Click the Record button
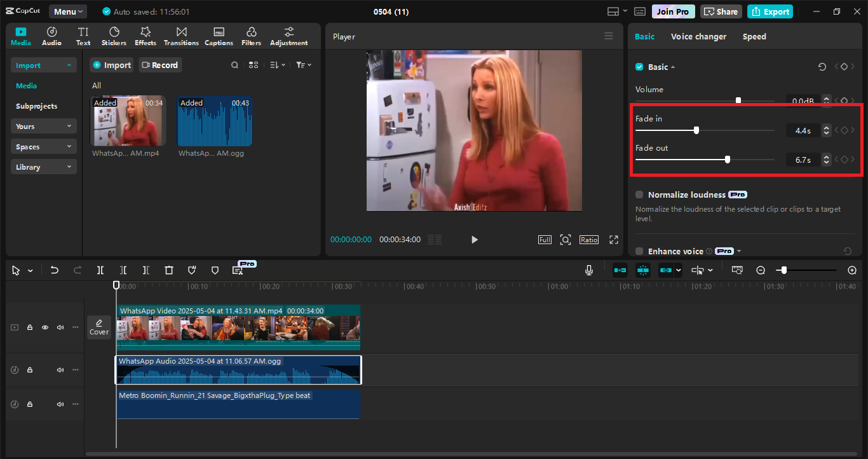 [x=160, y=65]
